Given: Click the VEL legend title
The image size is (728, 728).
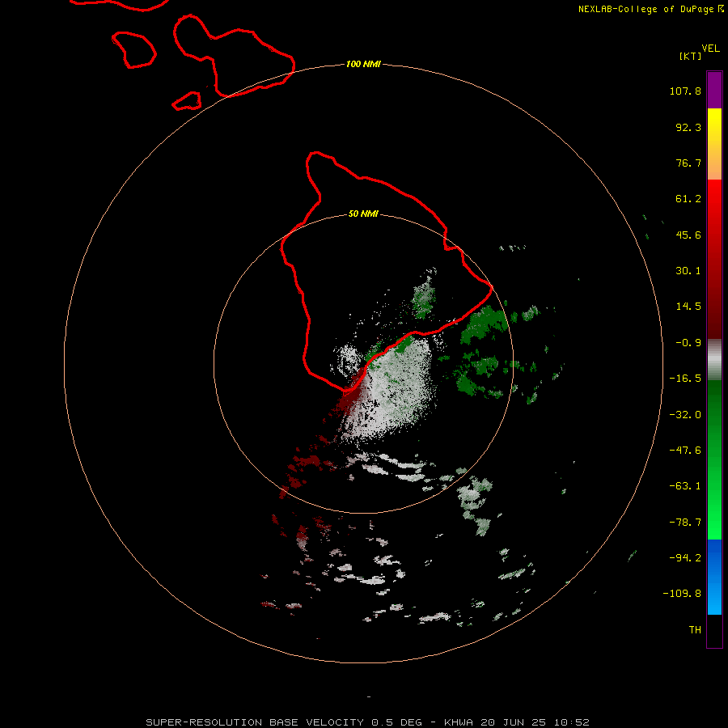Looking at the screenshot, I should click(x=710, y=49).
